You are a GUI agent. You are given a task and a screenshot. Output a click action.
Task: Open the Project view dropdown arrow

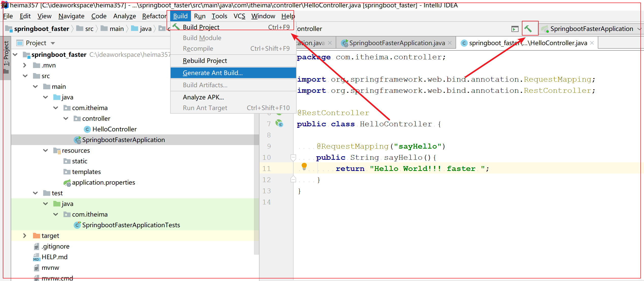click(x=53, y=43)
